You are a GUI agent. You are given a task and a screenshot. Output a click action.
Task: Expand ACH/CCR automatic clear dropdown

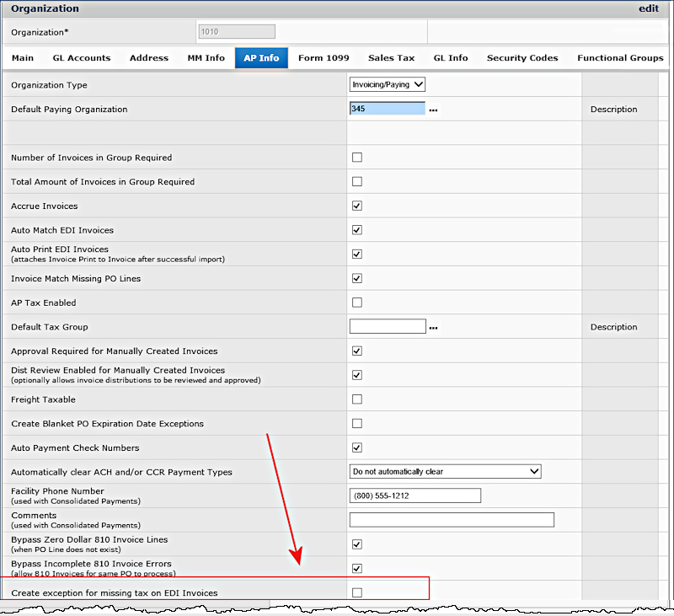(x=445, y=472)
